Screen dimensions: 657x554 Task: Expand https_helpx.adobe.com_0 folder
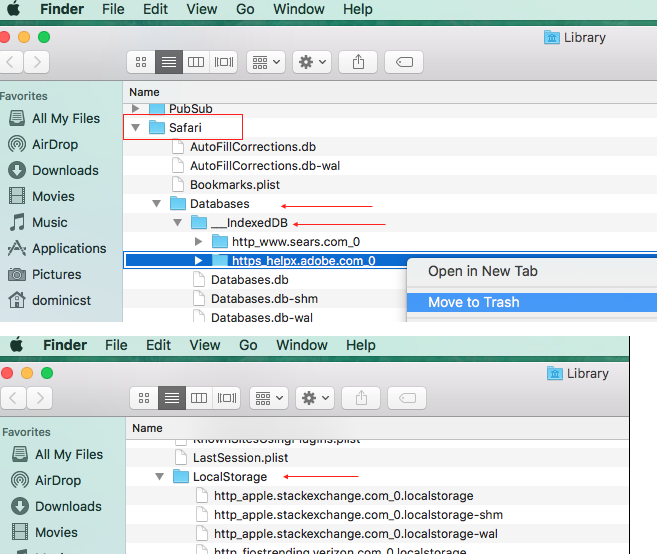click(199, 261)
